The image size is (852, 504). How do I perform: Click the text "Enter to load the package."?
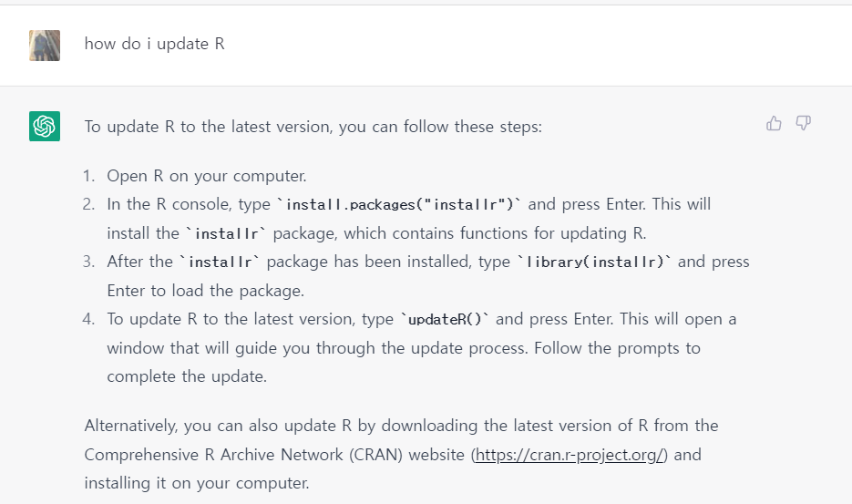pos(205,291)
